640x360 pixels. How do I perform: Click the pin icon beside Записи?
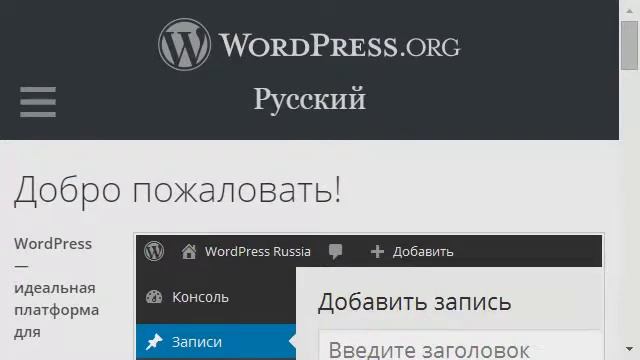click(154, 342)
